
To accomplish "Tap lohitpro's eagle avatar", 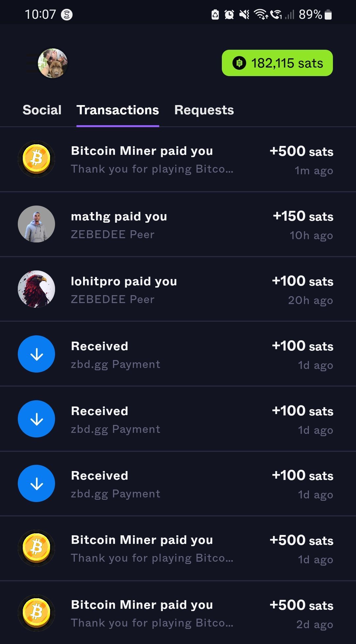I will point(36,289).
